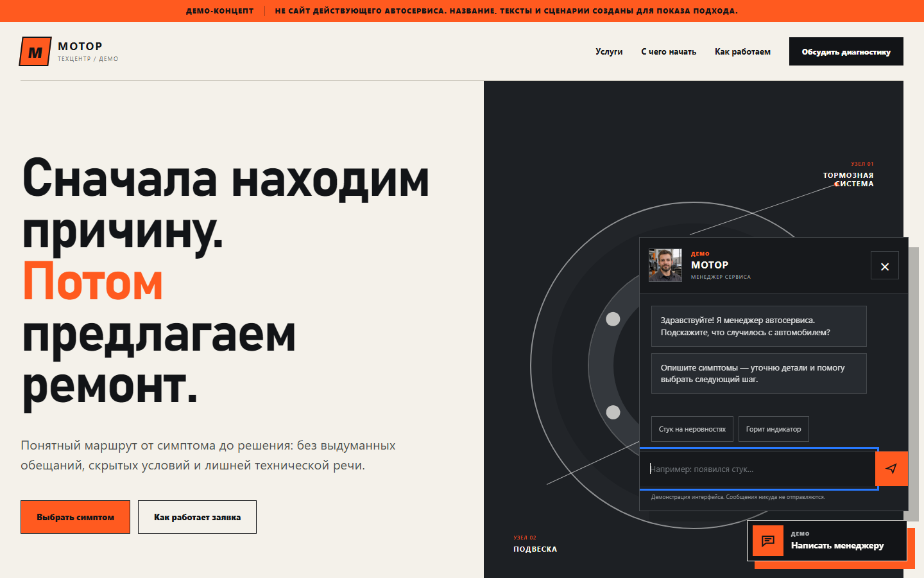924x578 pixels.
Task: Click the Демонстрация интерфейса disclaimer text
Action: [738, 497]
